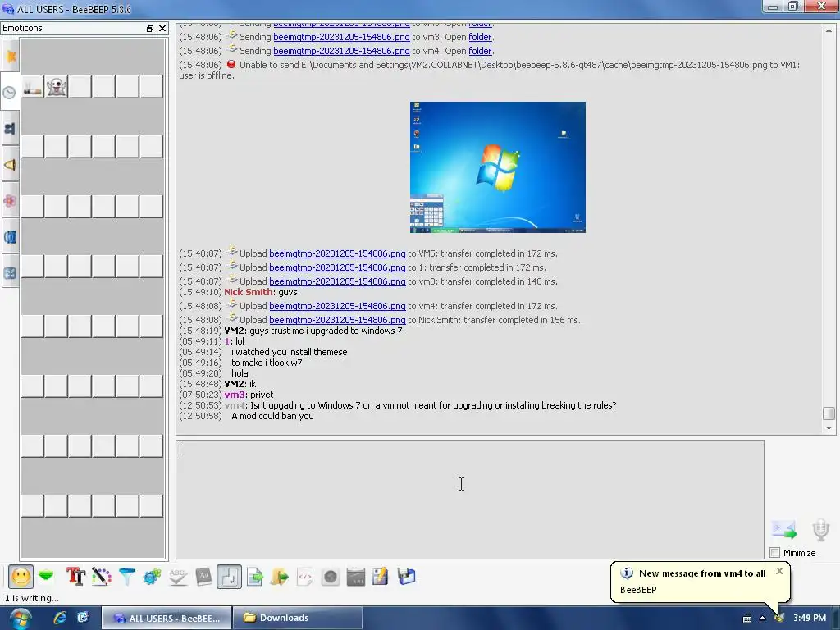The image size is (840, 630).
Task: Click the dark window screenshot icon
Action: pos(356,577)
